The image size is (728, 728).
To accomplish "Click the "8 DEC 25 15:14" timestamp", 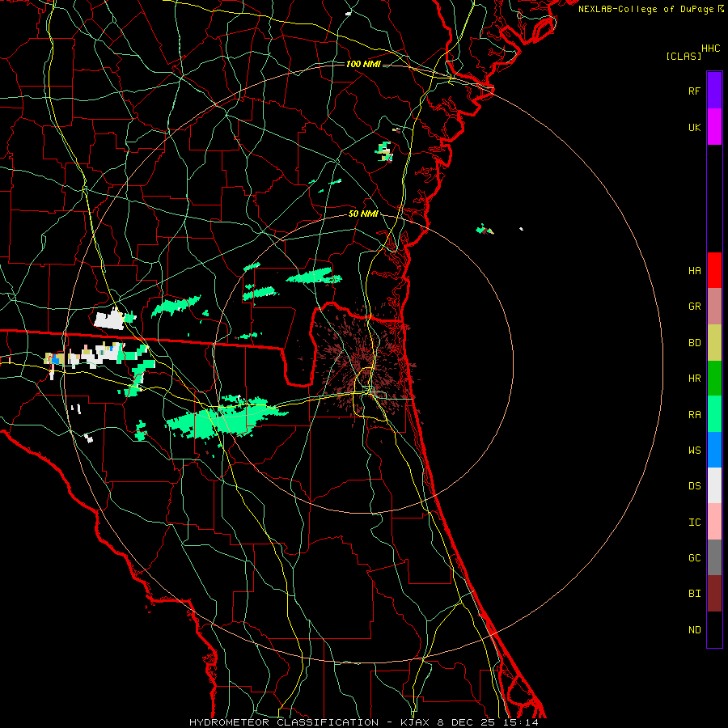I will click(488, 722).
